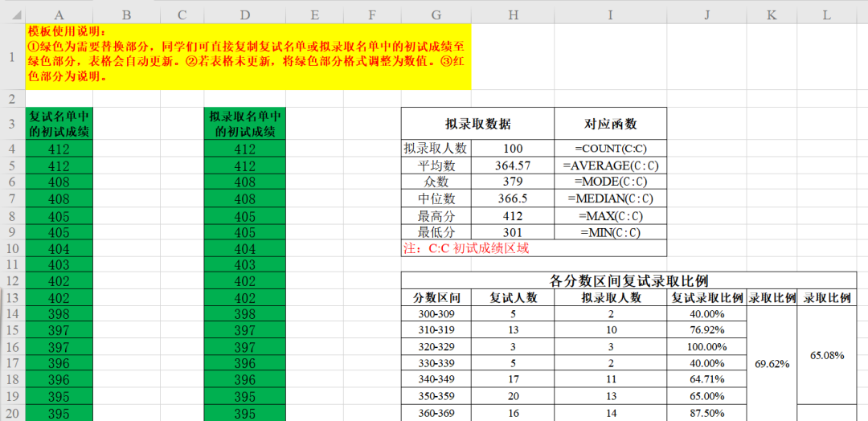Select column I header
Viewport: 868px width, 421px height.
611,15
